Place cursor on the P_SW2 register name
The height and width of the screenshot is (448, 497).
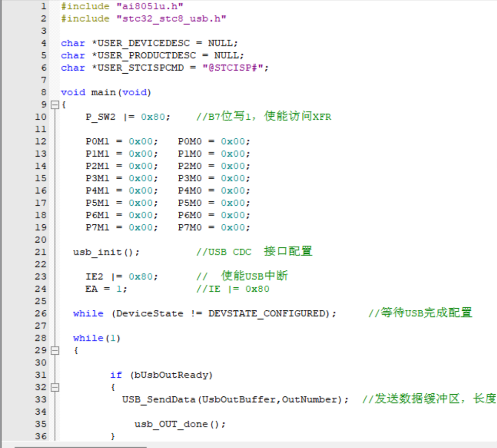(x=100, y=117)
